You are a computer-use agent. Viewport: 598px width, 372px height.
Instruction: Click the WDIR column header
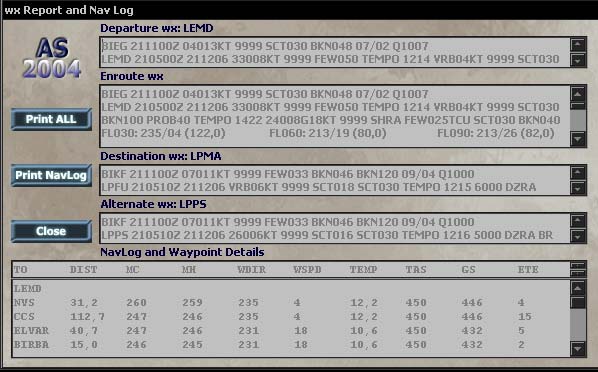click(x=252, y=270)
